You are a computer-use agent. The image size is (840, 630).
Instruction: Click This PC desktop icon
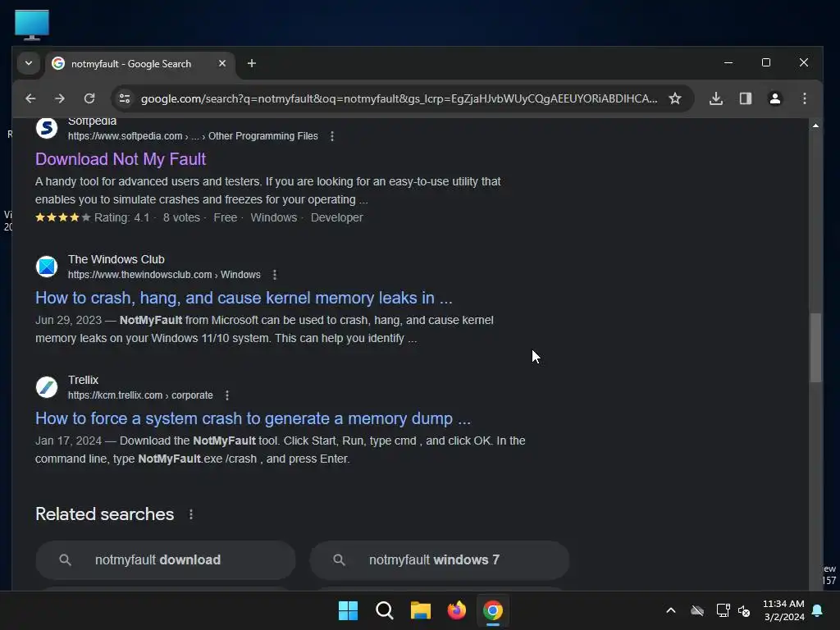[x=32, y=25]
